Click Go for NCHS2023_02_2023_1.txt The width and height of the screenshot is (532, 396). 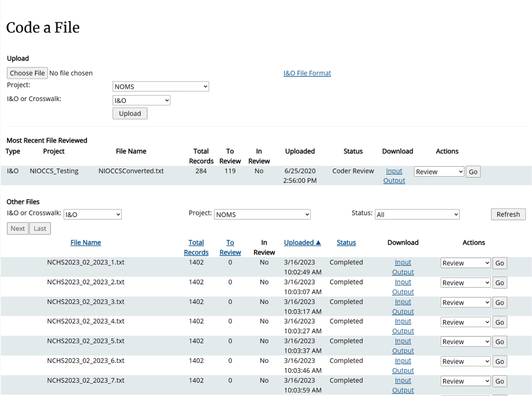[500, 263]
